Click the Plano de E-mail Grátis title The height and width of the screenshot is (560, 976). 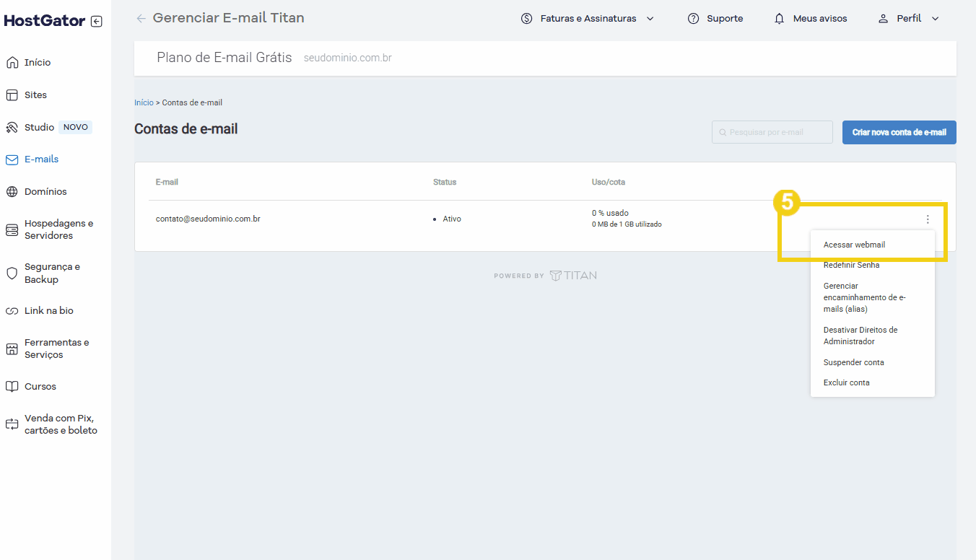[225, 58]
